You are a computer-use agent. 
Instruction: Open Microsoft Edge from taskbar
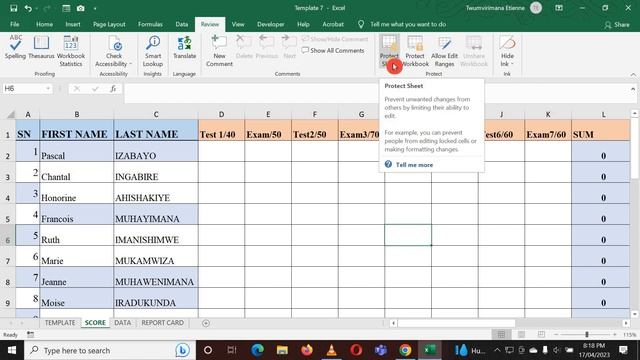(x=258, y=350)
